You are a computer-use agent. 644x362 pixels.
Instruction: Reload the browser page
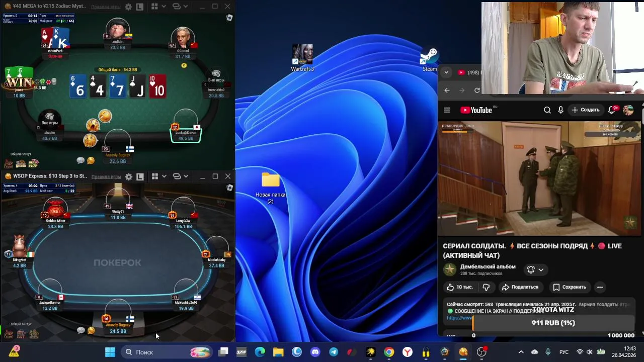(x=477, y=90)
